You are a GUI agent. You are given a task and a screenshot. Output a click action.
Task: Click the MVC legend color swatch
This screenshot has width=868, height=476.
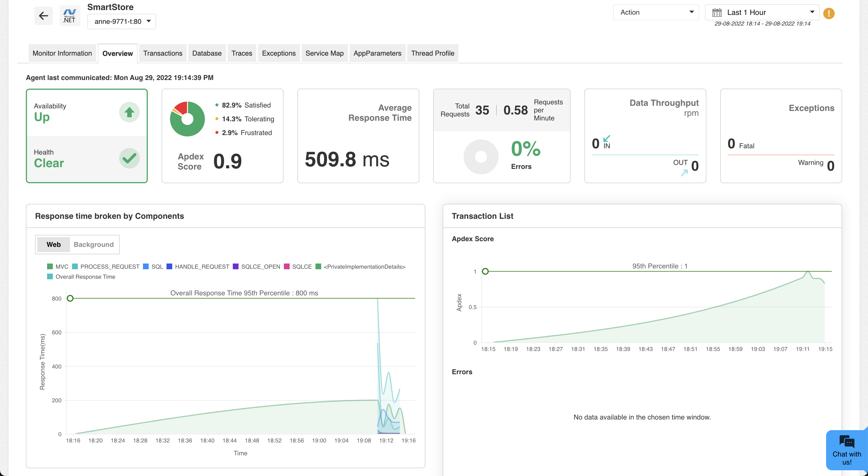[50, 267]
